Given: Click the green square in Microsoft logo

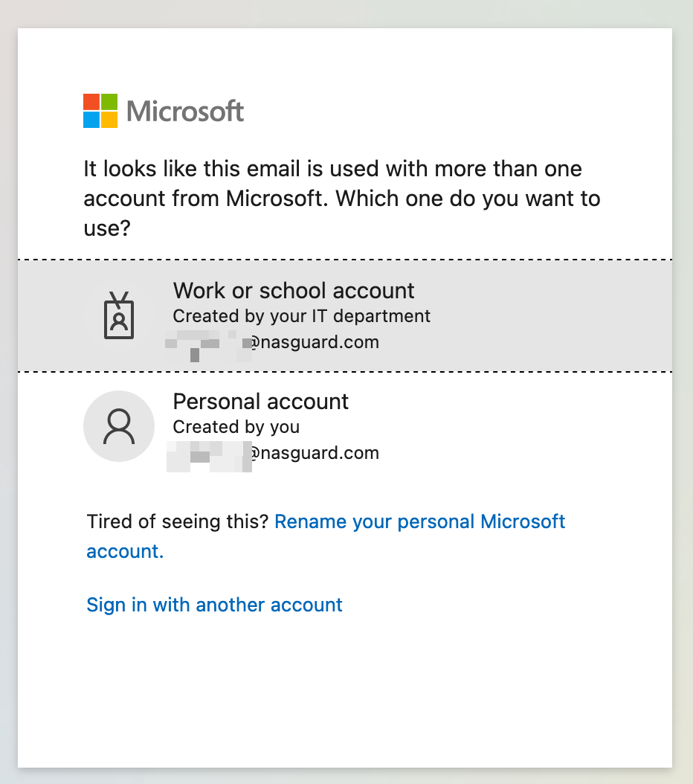Looking at the screenshot, I should click(x=109, y=102).
